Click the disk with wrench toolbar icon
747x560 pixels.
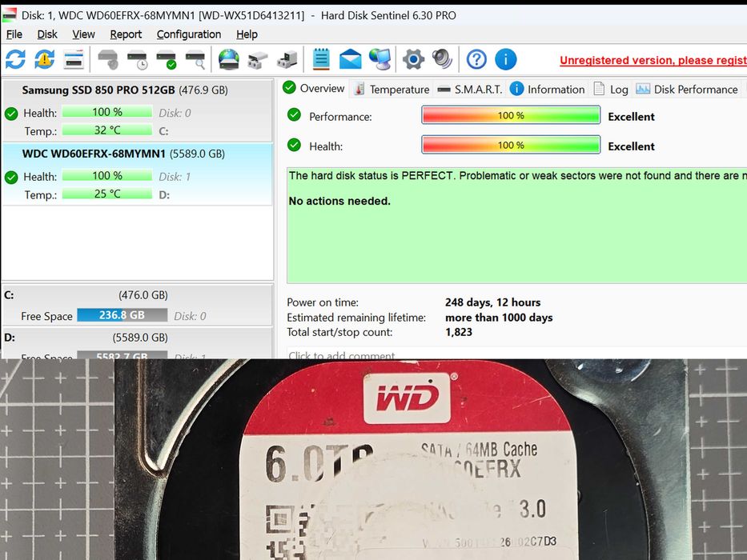pyautogui.click(x=109, y=59)
